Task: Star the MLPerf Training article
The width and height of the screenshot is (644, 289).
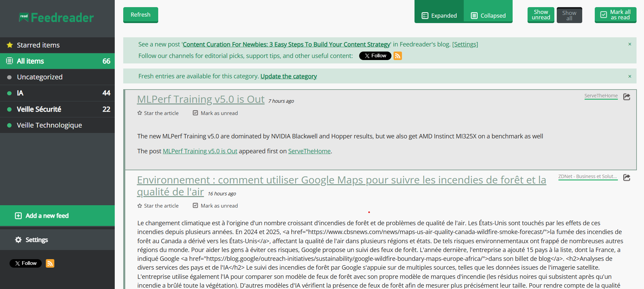Action: tap(158, 113)
